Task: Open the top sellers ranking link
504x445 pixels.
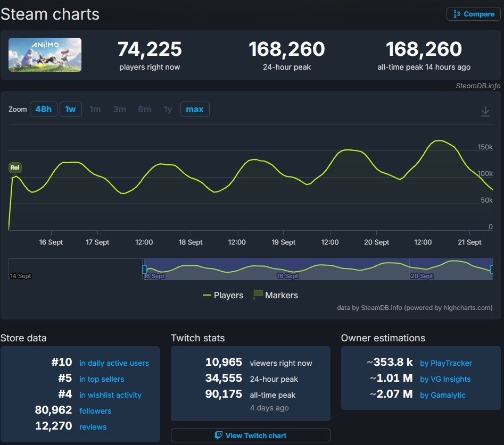Action: pyautogui.click(x=102, y=379)
